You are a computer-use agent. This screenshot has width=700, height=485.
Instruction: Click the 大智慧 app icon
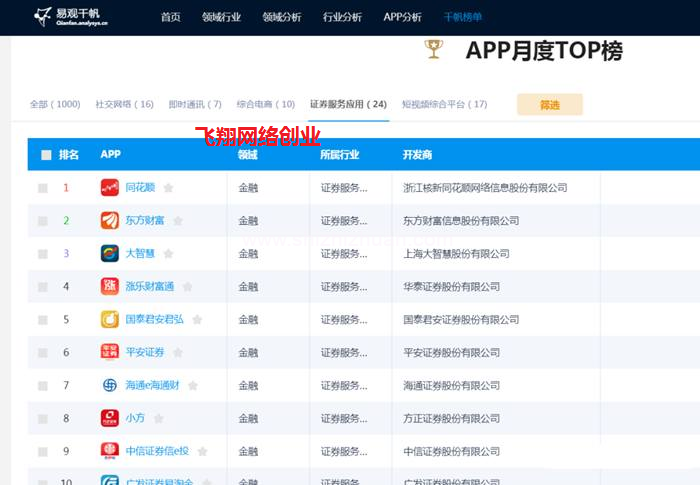tap(109, 254)
